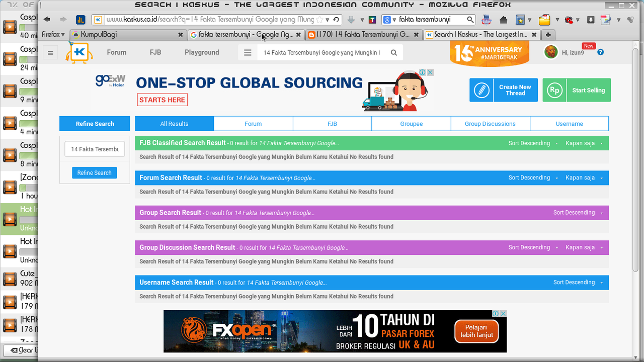Select the All Results filter tab
The height and width of the screenshot is (362, 644).
(x=174, y=124)
